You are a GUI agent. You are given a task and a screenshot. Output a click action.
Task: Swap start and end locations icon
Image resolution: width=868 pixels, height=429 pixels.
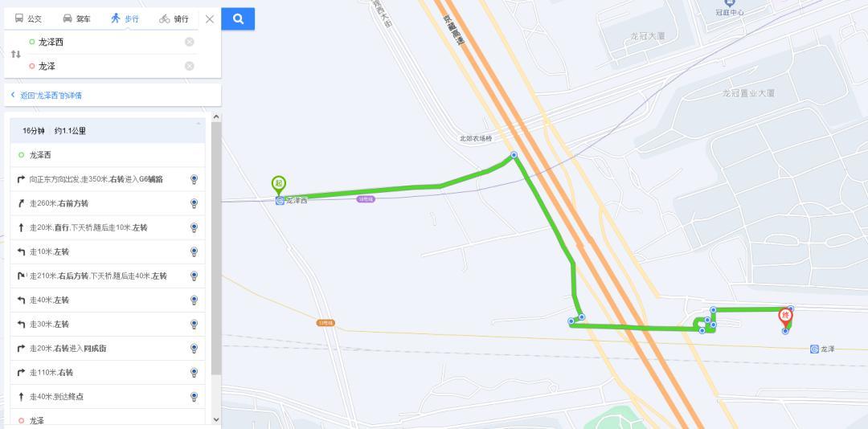pos(15,55)
